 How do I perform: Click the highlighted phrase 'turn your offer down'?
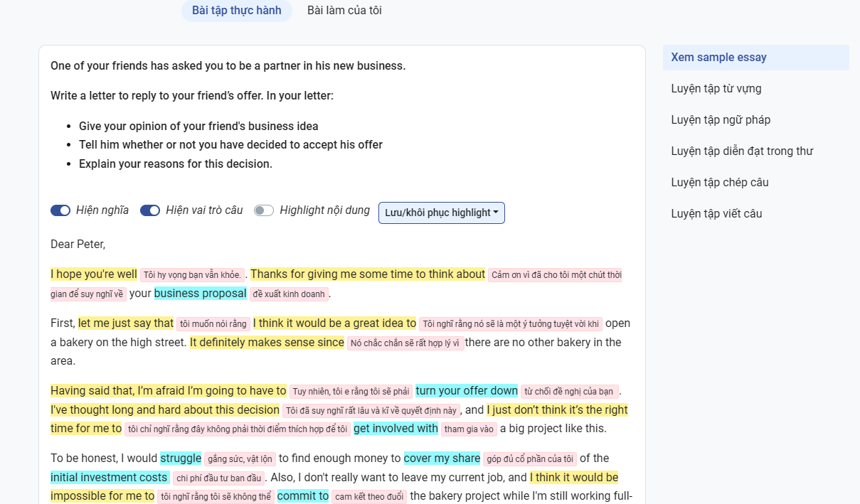pos(467,391)
